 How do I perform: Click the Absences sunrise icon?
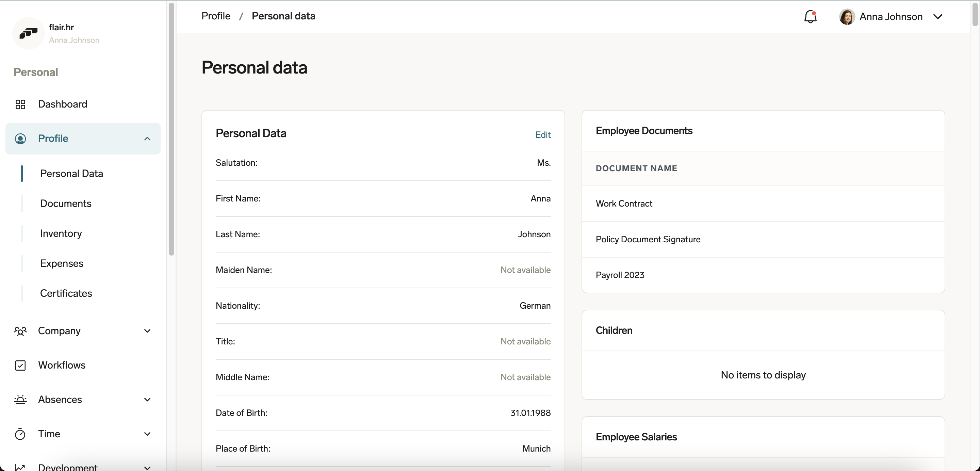(20, 400)
